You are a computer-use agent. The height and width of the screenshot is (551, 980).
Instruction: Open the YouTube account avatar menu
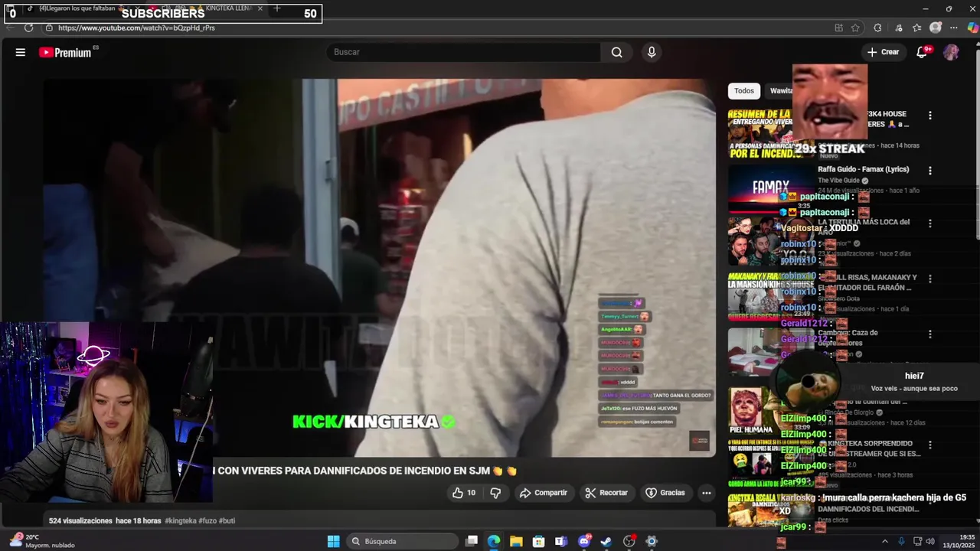[951, 52]
